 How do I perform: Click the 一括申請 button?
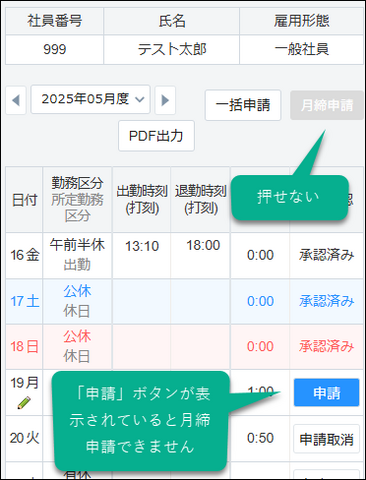[x=243, y=105]
